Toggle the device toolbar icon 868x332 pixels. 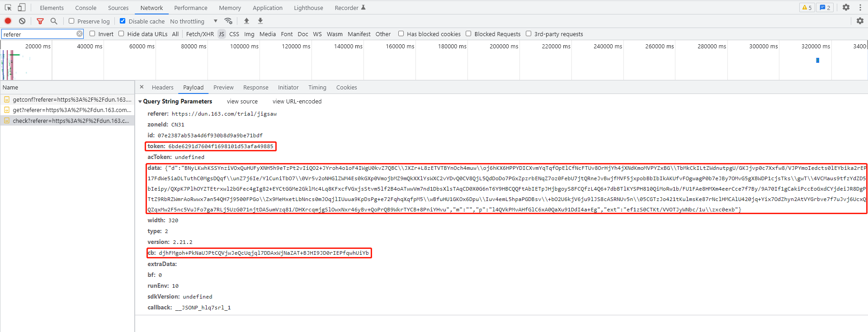[x=21, y=8]
